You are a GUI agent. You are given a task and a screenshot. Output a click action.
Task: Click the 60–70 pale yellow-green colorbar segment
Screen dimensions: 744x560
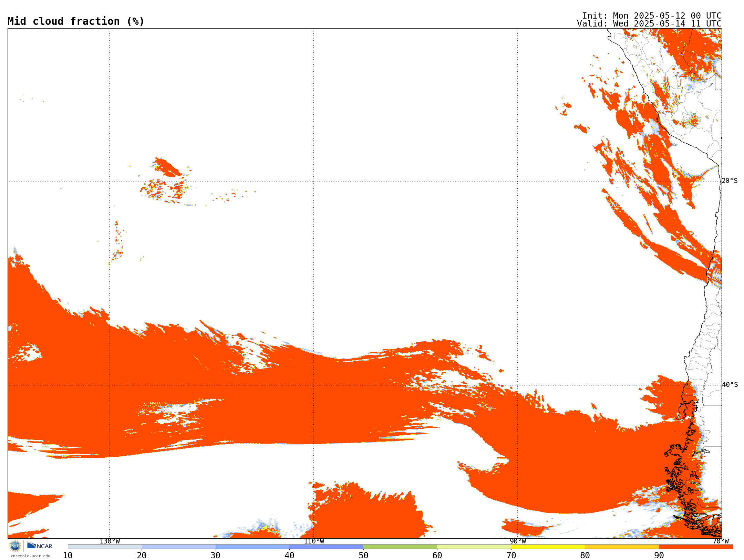click(x=474, y=547)
